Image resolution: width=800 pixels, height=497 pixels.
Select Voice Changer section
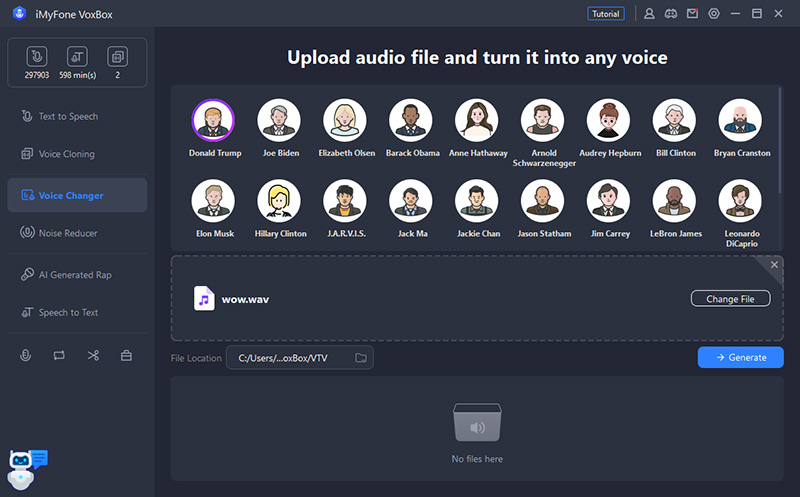[77, 195]
